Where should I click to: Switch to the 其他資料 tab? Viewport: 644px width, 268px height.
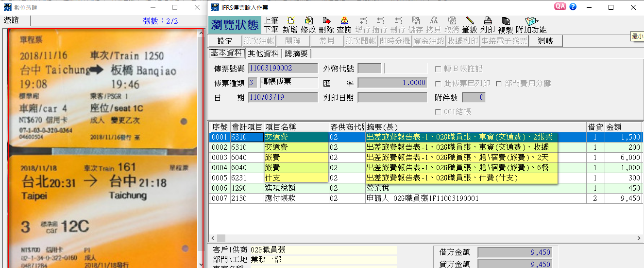pyautogui.click(x=263, y=54)
